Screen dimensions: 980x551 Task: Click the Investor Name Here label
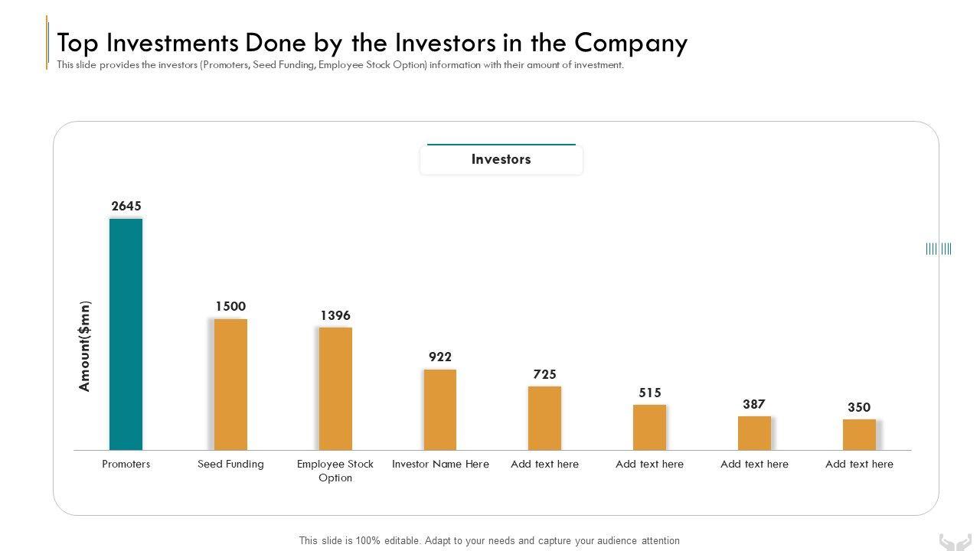click(440, 464)
